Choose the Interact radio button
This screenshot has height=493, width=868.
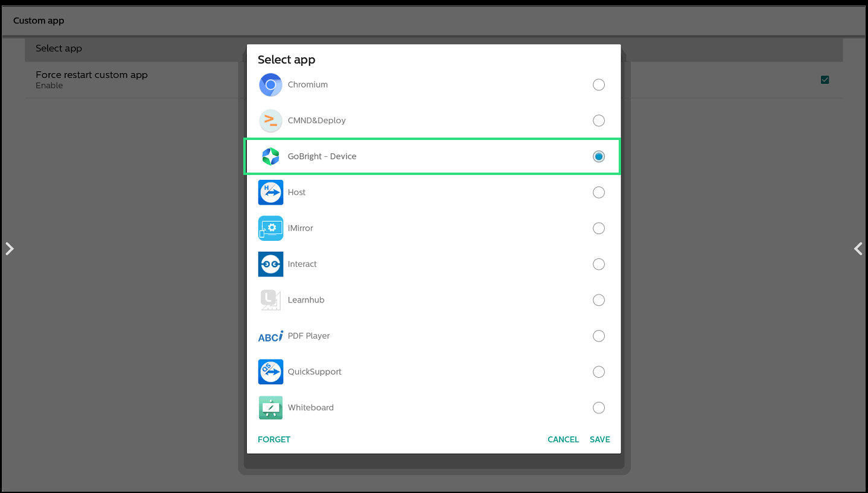coord(598,264)
